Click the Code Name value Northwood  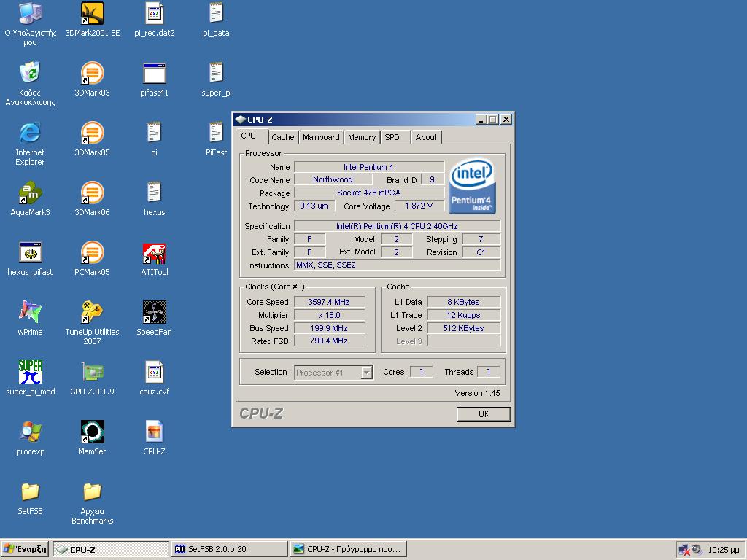(333, 179)
